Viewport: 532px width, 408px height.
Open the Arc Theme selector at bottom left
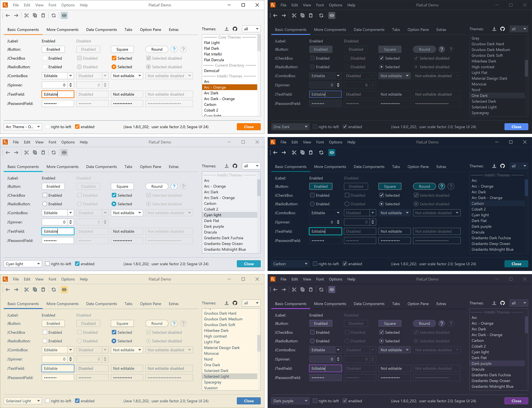coord(23,127)
